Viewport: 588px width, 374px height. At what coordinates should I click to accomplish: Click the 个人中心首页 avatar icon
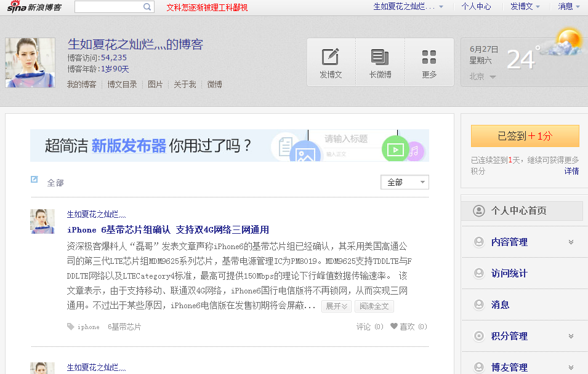(x=479, y=210)
